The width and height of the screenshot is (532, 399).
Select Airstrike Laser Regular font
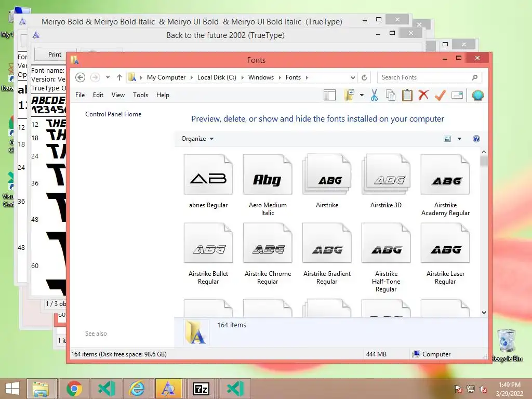445,254
